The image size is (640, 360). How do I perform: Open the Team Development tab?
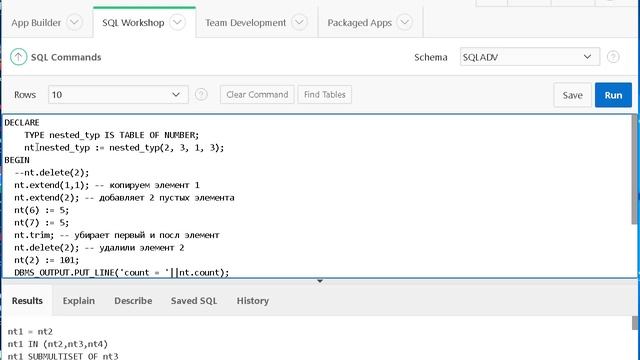[x=245, y=23]
